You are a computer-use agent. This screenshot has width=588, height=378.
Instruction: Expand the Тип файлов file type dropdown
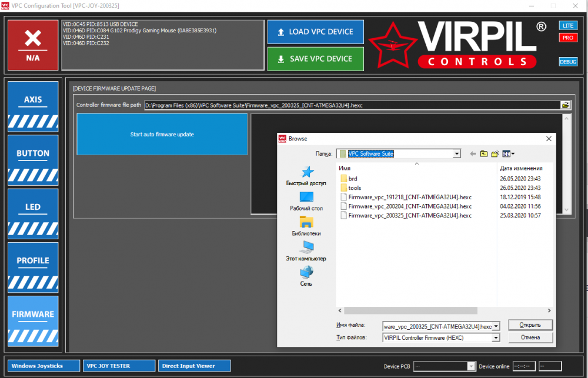click(496, 338)
